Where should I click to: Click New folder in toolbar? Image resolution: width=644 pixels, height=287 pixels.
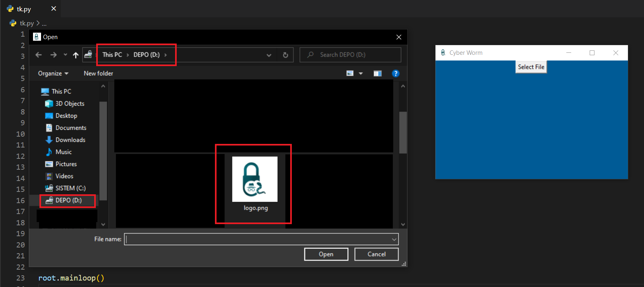click(98, 73)
